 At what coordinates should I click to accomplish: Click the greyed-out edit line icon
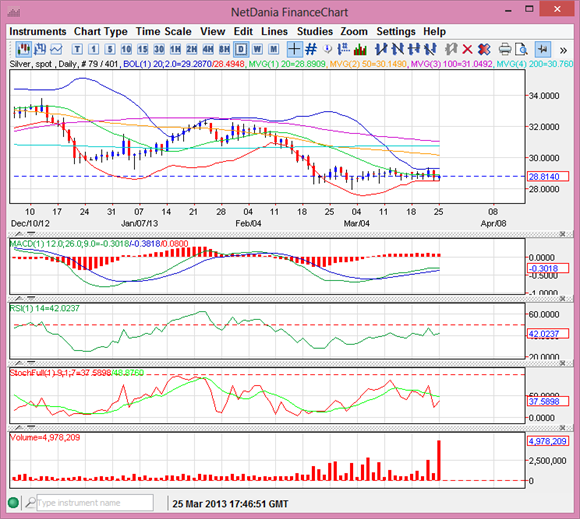(451, 49)
